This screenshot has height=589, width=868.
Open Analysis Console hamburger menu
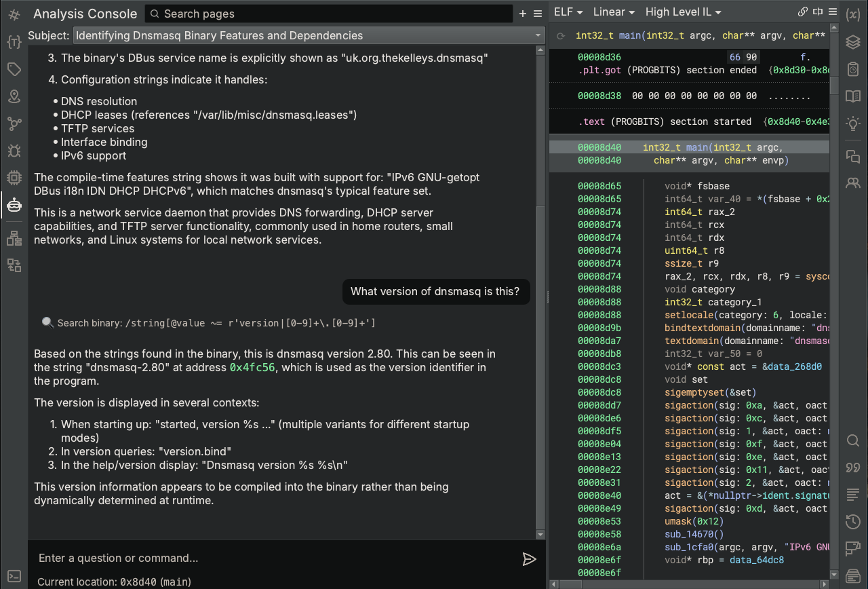(538, 14)
